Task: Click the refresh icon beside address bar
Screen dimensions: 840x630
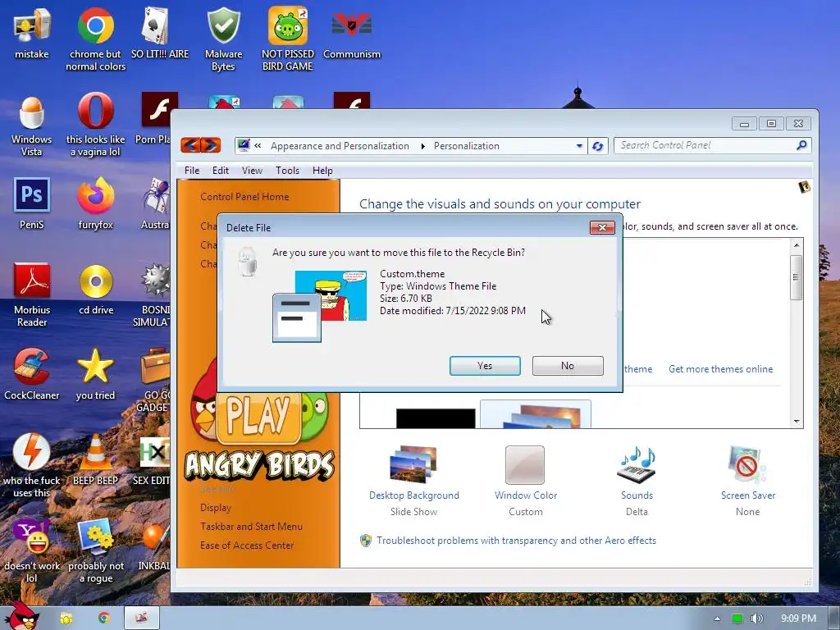Action: (x=598, y=146)
